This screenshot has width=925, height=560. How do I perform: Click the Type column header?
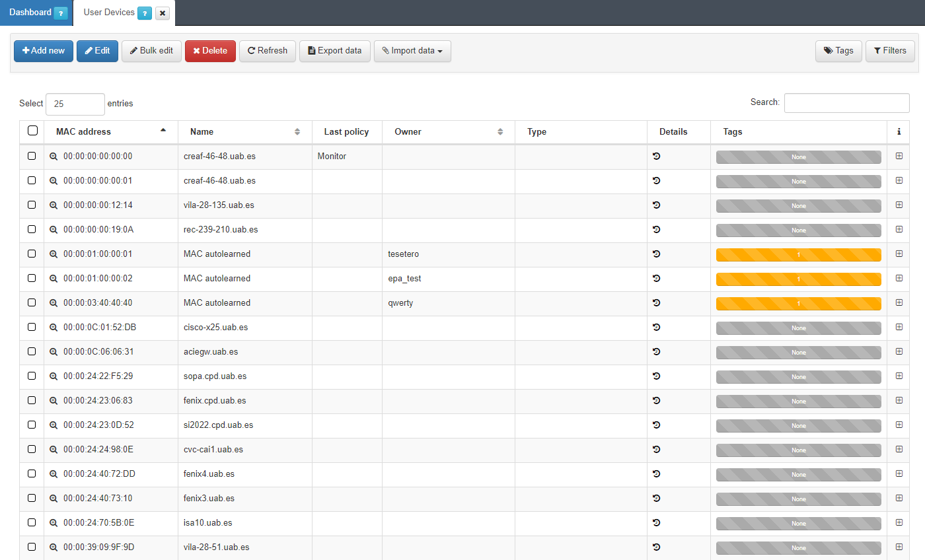coord(581,132)
